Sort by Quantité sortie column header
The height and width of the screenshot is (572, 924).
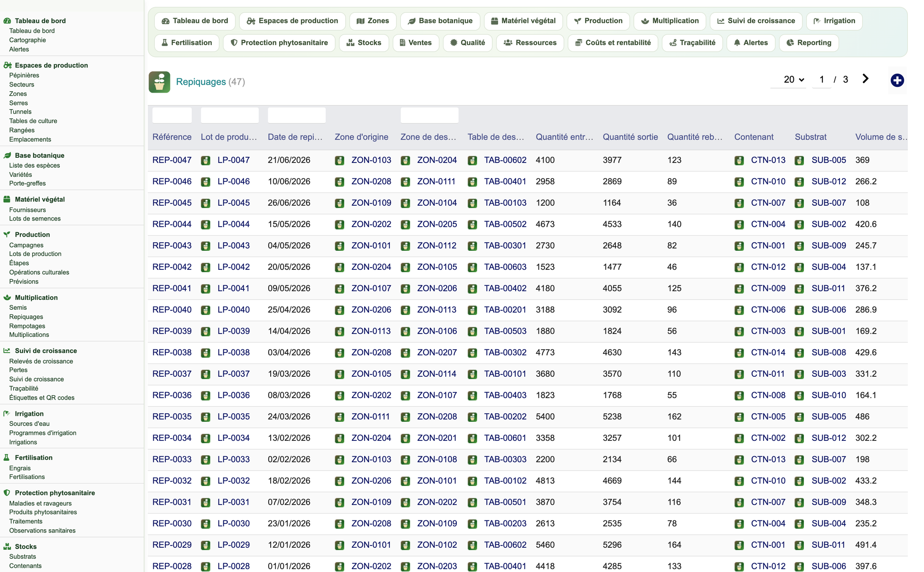point(630,137)
